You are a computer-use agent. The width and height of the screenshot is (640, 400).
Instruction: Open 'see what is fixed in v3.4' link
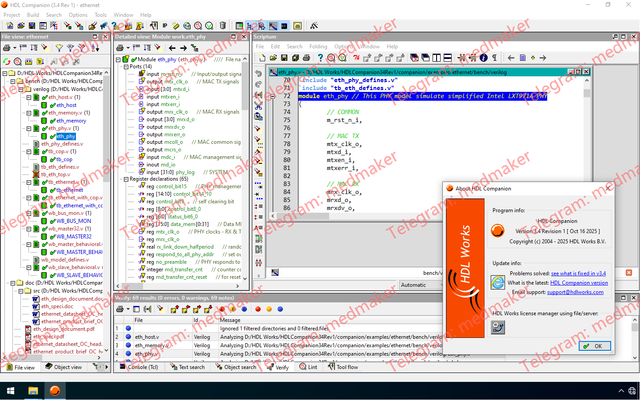[x=578, y=273]
